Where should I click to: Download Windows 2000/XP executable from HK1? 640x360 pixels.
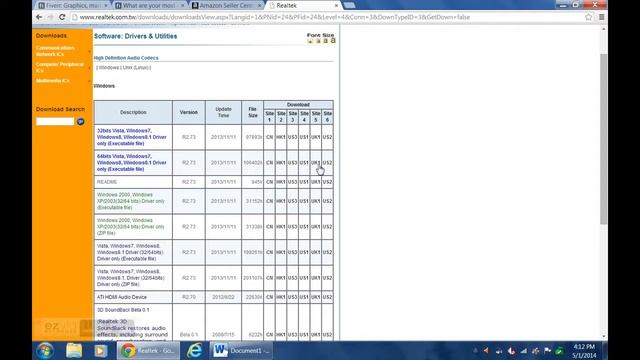(281, 201)
